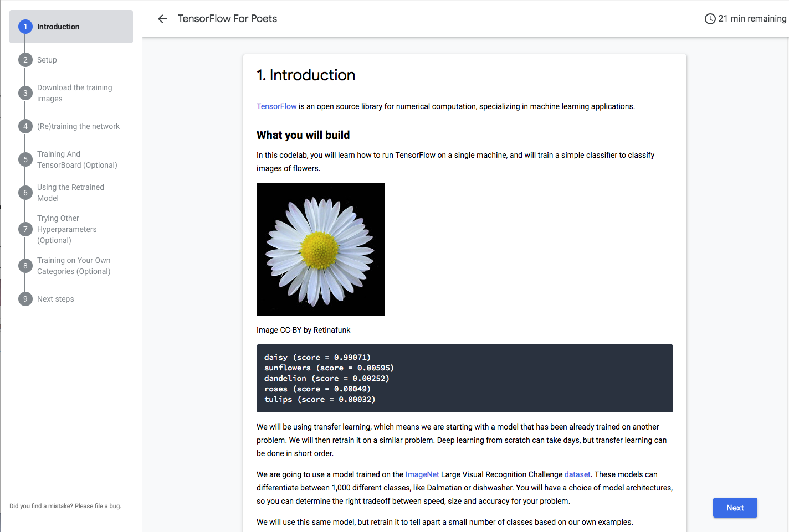Click the Image CC-BY by Retinafunk caption
789x532 pixels.
(304, 330)
